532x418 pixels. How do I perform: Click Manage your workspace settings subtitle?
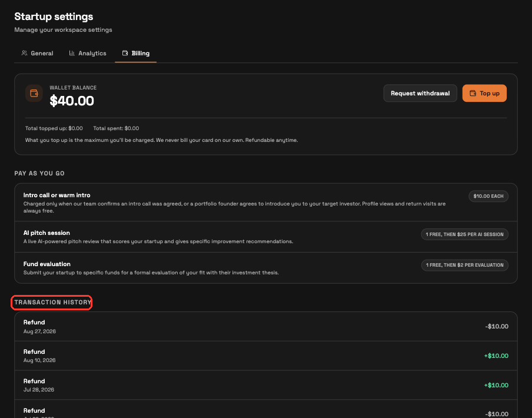point(63,30)
